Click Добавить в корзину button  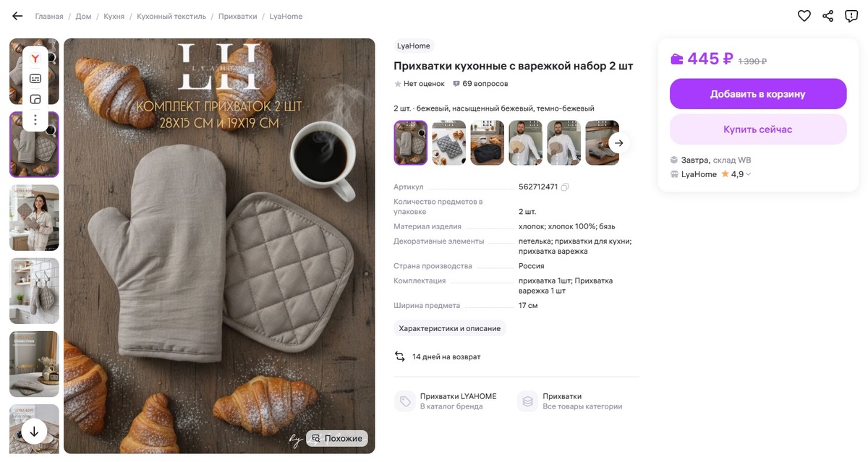[x=758, y=94]
